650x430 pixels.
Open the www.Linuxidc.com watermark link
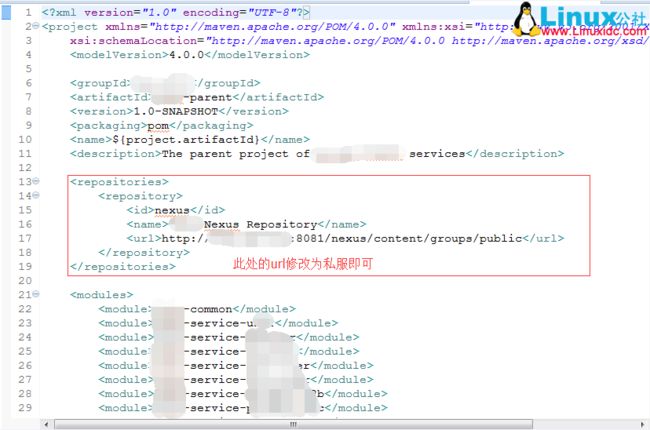594,32
